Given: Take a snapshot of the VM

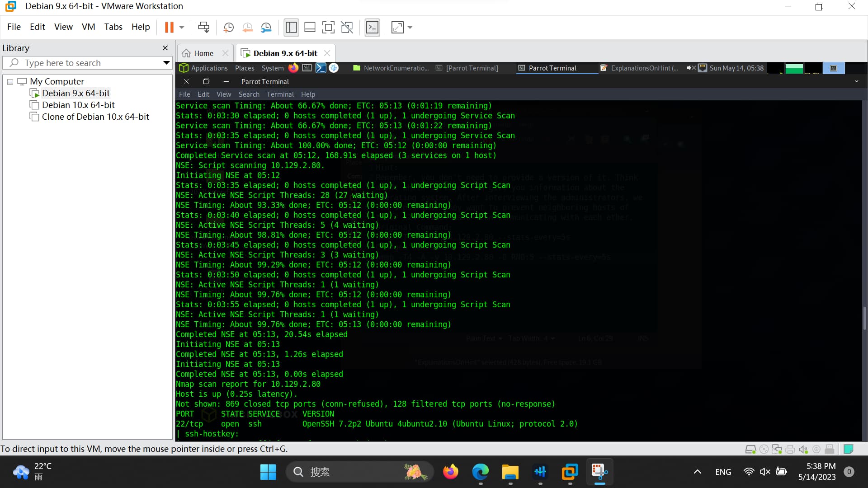Looking at the screenshot, I should [229, 28].
